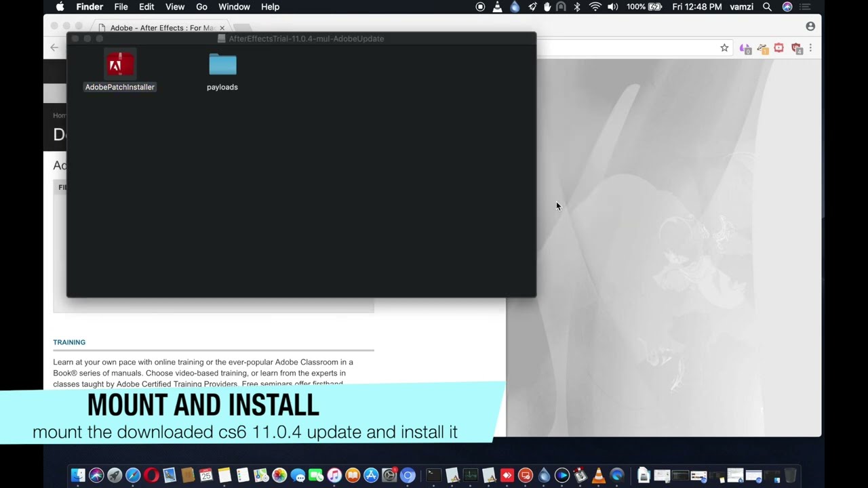
Task: Open Launchpad from the Dock
Action: pos(115,476)
